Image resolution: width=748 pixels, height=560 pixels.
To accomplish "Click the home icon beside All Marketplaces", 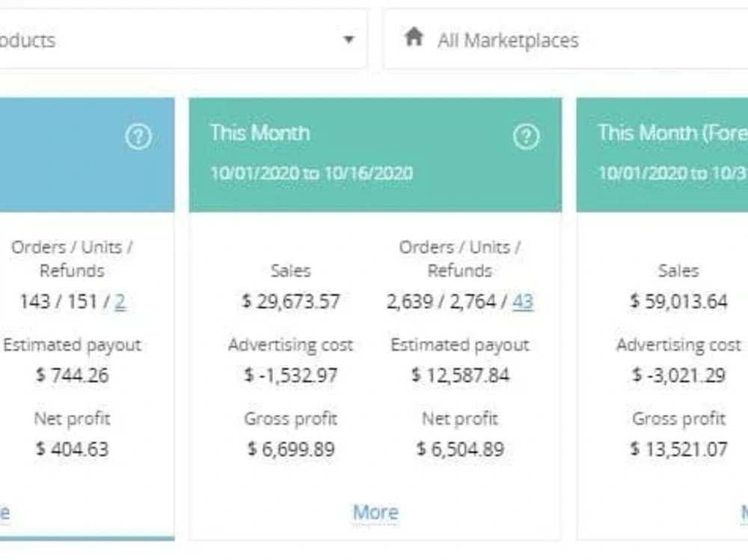I will [414, 37].
